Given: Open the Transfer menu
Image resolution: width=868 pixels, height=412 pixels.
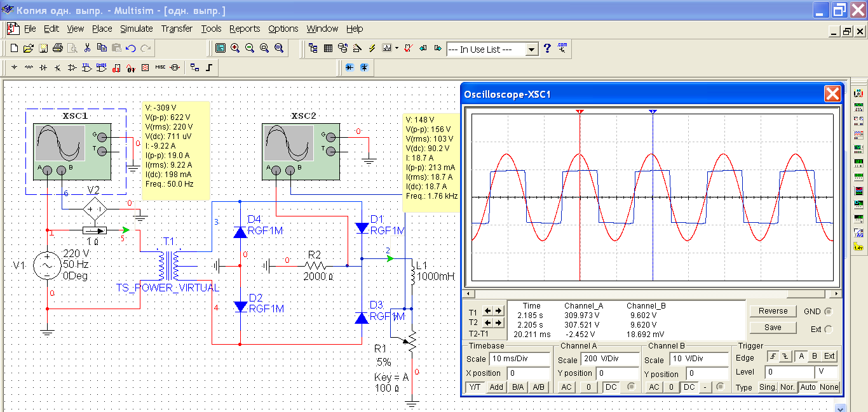Looking at the screenshot, I should pos(177,29).
